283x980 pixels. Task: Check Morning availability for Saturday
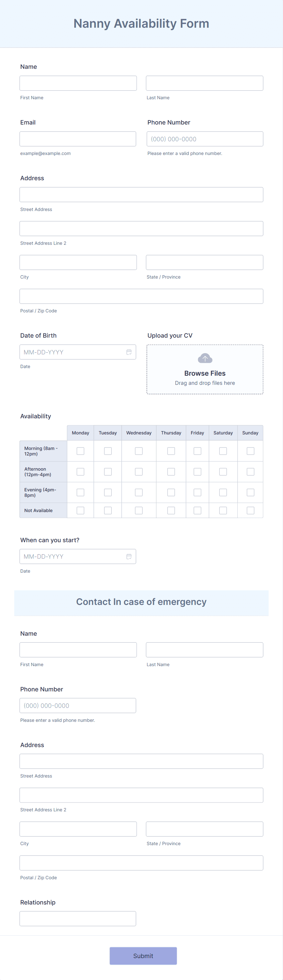(223, 451)
